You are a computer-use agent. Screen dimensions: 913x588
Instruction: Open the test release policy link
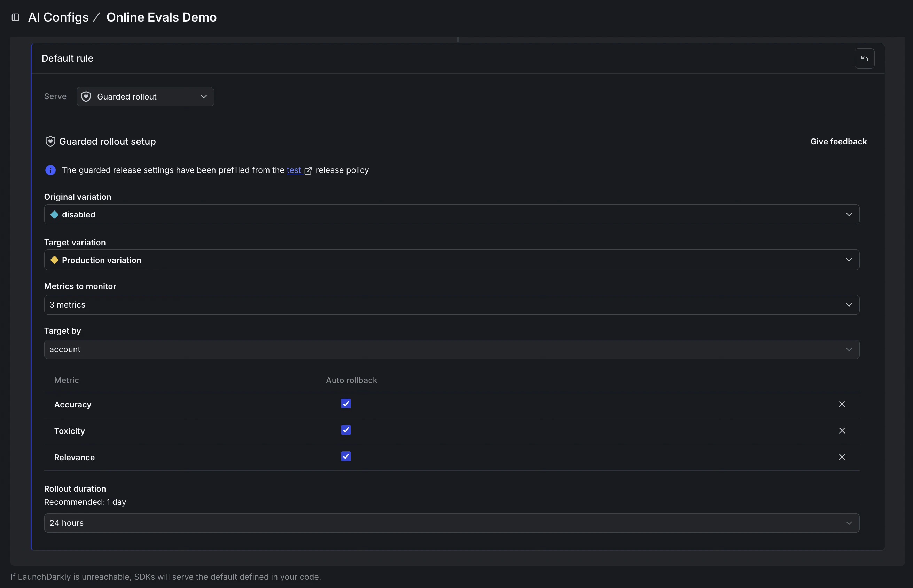(294, 170)
